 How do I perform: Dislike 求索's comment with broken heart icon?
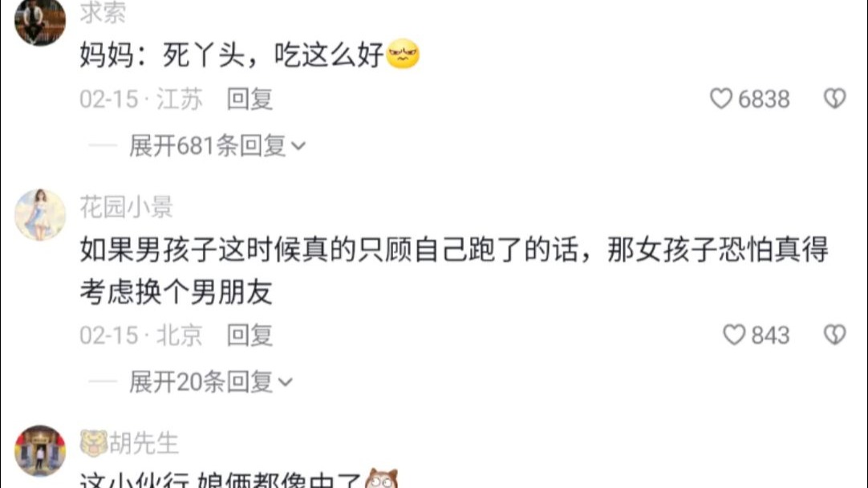[835, 99]
